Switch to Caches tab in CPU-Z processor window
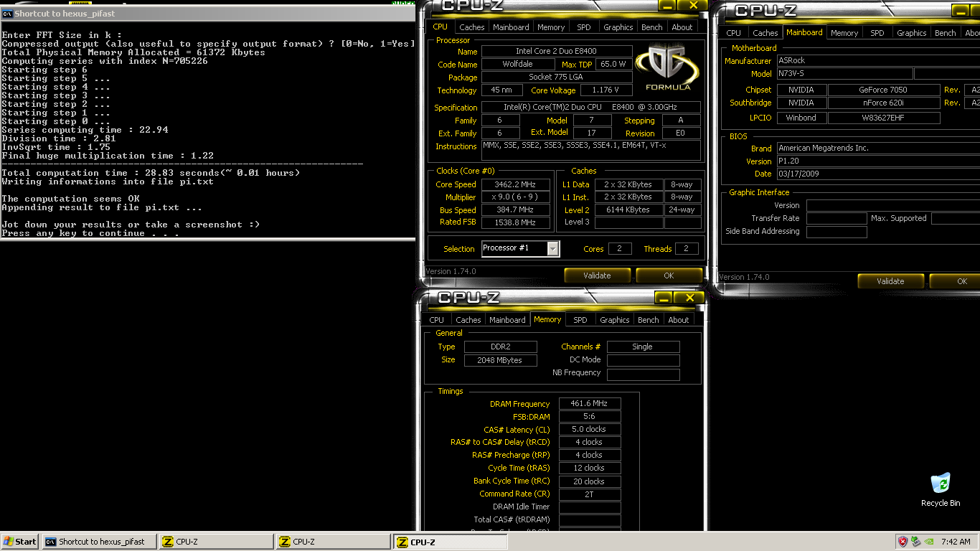Viewport: 980px width, 551px height. click(x=471, y=27)
